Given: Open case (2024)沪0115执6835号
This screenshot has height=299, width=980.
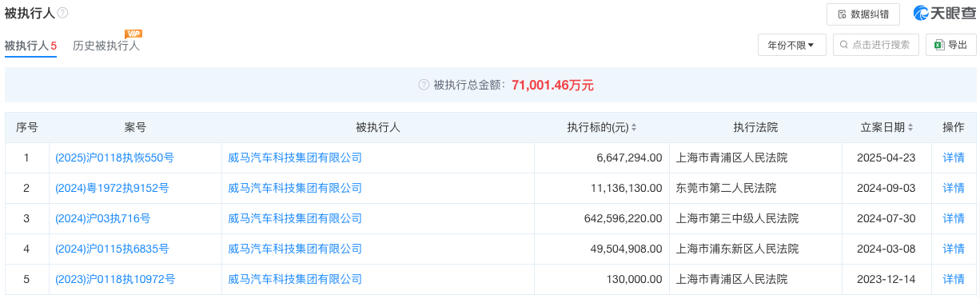Looking at the screenshot, I should click(x=112, y=249).
